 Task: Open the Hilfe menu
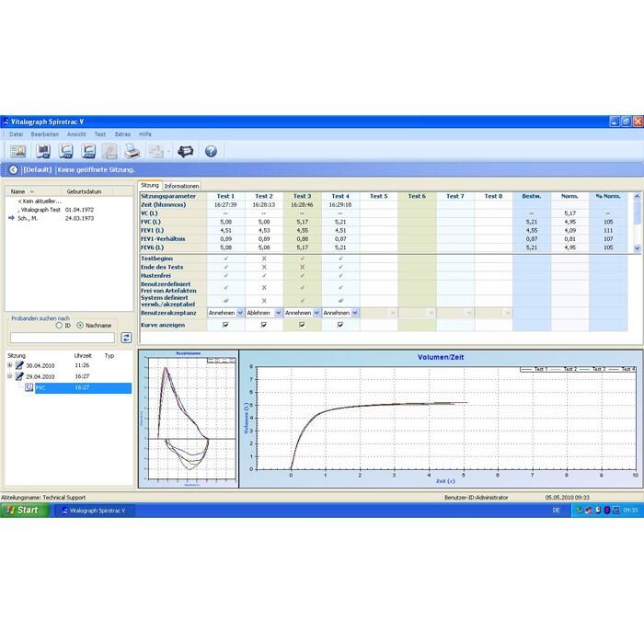[x=145, y=134]
